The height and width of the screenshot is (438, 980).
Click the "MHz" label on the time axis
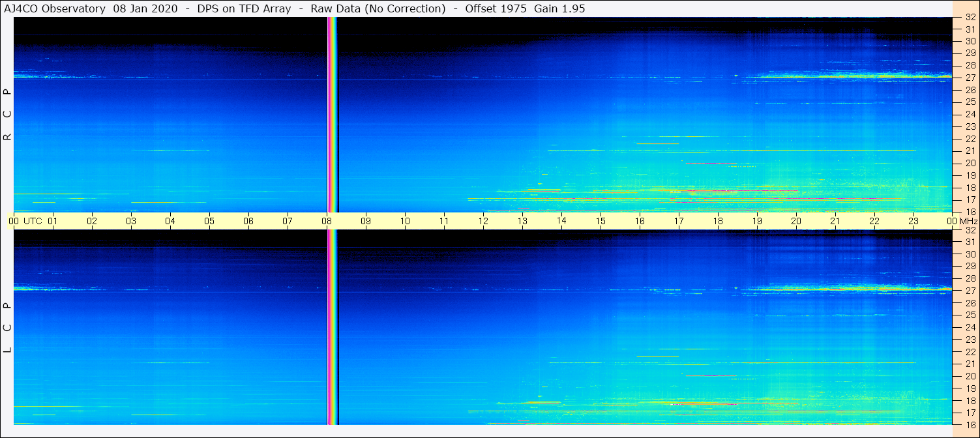click(968, 221)
